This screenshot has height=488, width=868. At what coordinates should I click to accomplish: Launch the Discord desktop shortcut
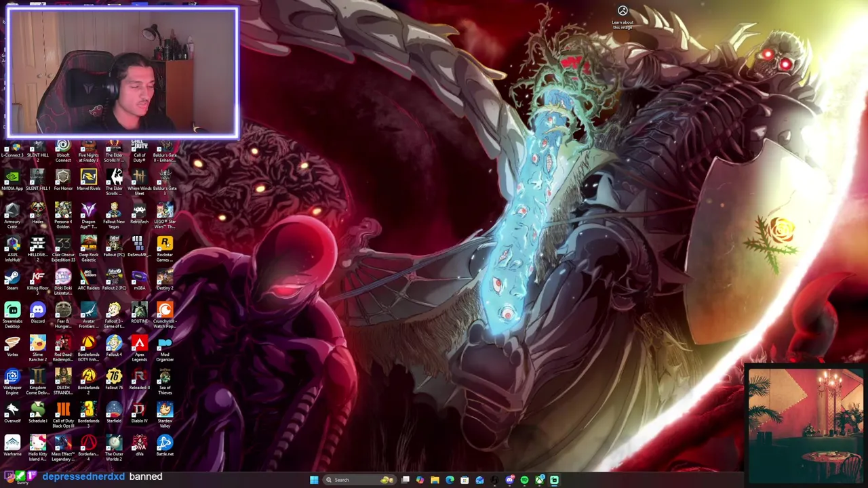(x=37, y=314)
